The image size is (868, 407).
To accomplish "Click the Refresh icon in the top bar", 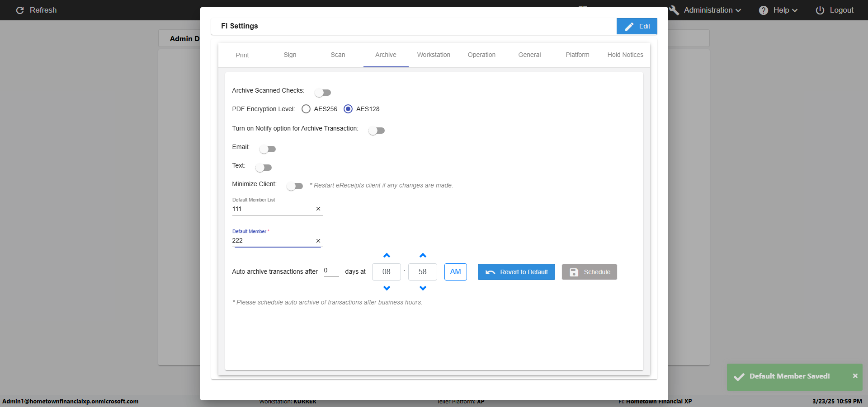I will coord(20,10).
